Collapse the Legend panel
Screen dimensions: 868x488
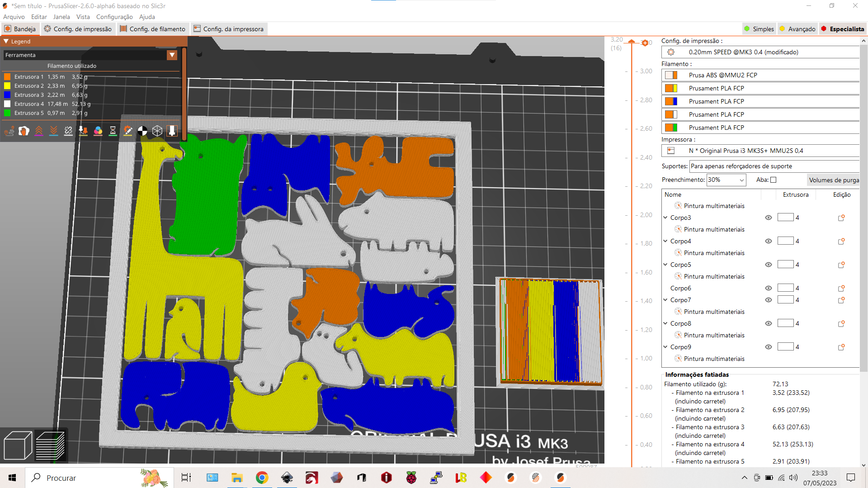6,41
